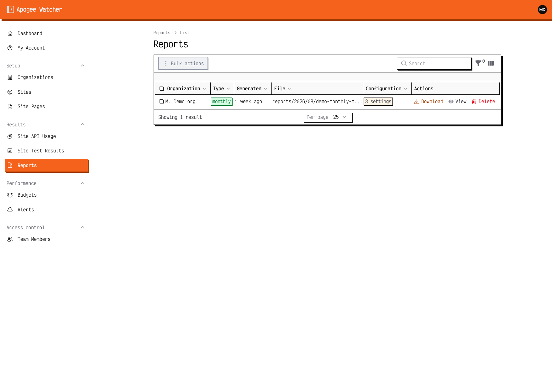
Task: Click the Site Test Results chart icon
Action: [x=10, y=151]
